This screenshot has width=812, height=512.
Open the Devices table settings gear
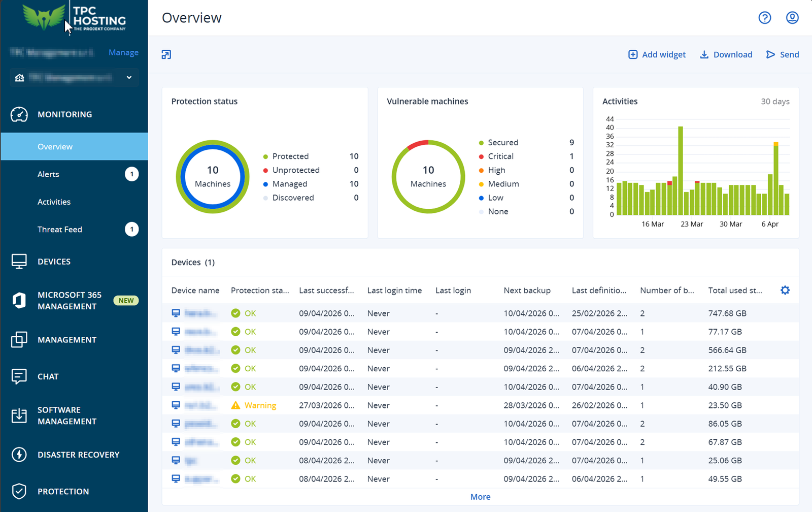click(785, 291)
